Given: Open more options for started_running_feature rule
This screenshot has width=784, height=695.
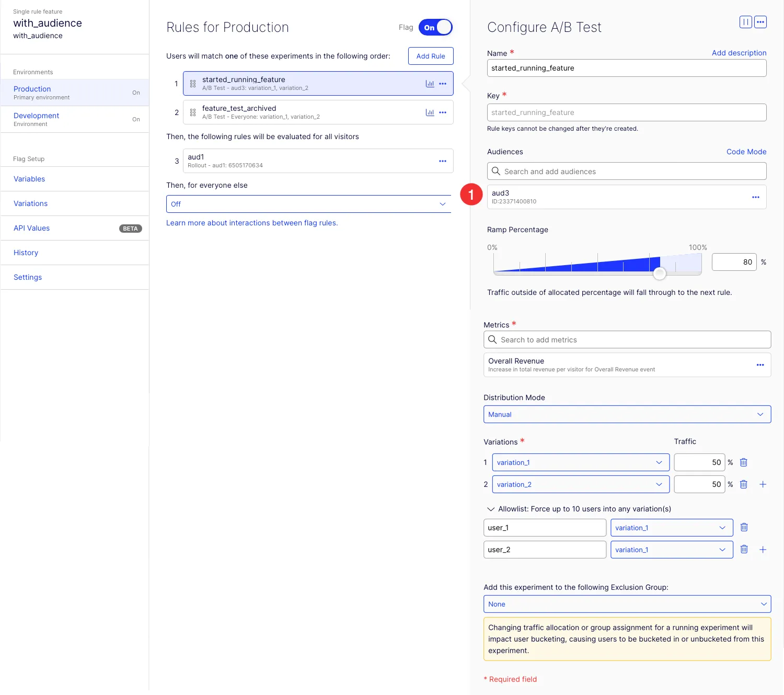Looking at the screenshot, I should pos(443,84).
